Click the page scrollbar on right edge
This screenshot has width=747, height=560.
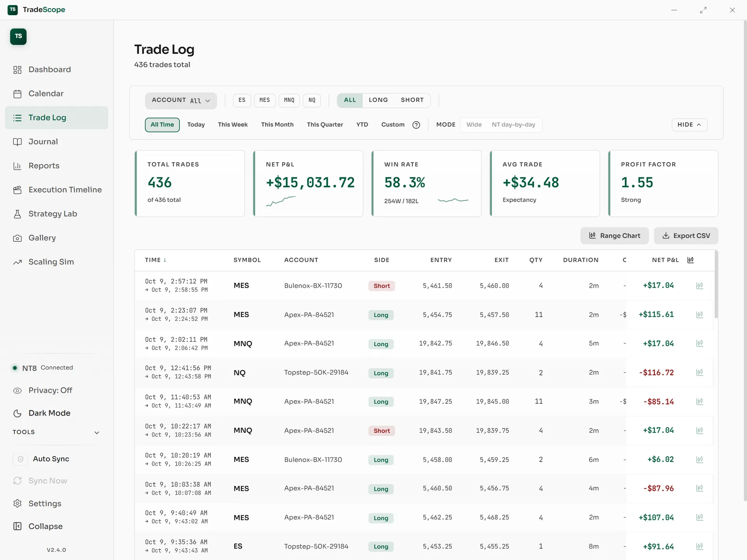tap(745, 261)
